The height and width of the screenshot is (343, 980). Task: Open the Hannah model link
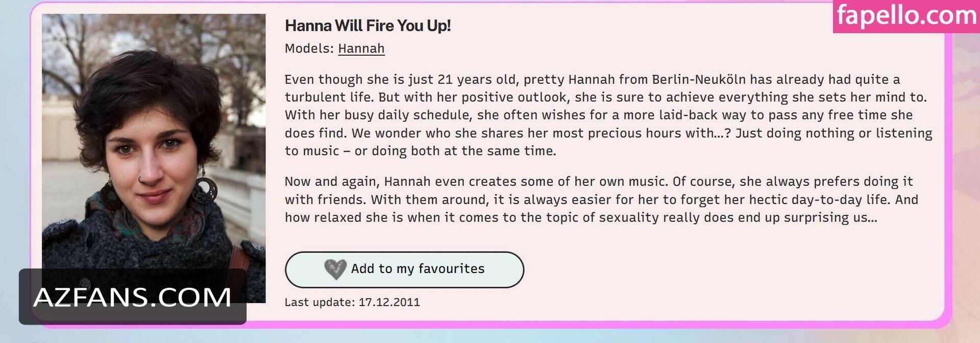tap(361, 48)
